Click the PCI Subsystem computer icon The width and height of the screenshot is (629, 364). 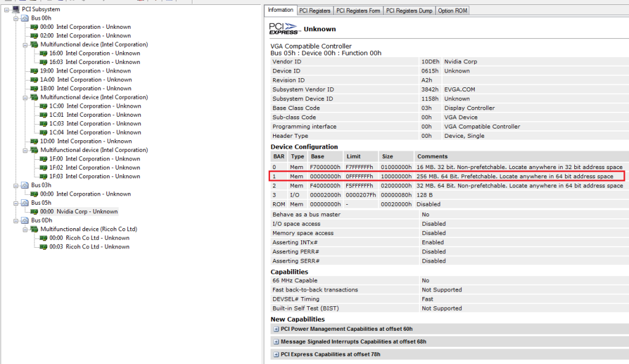[x=15, y=9]
